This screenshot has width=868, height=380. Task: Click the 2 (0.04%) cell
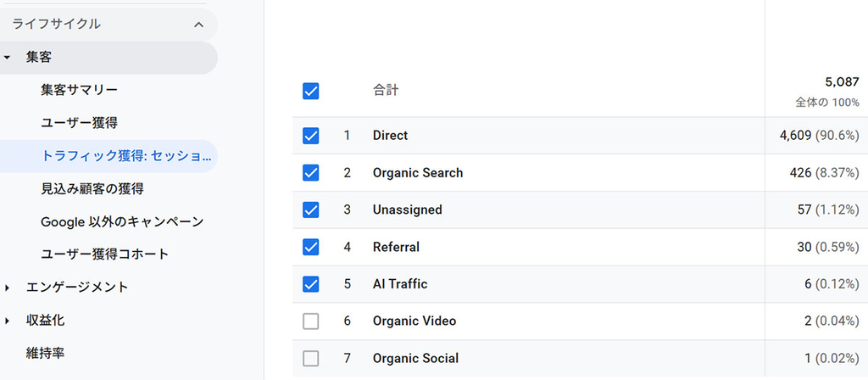coord(832,321)
